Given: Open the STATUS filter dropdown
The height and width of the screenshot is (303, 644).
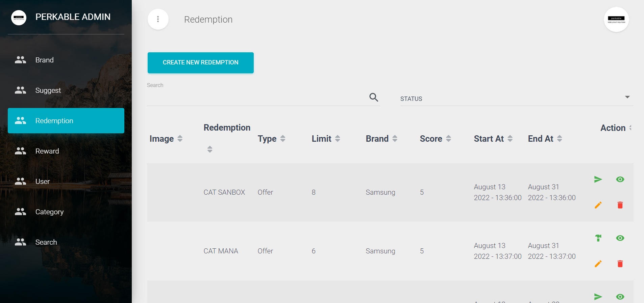Looking at the screenshot, I should (x=516, y=99).
